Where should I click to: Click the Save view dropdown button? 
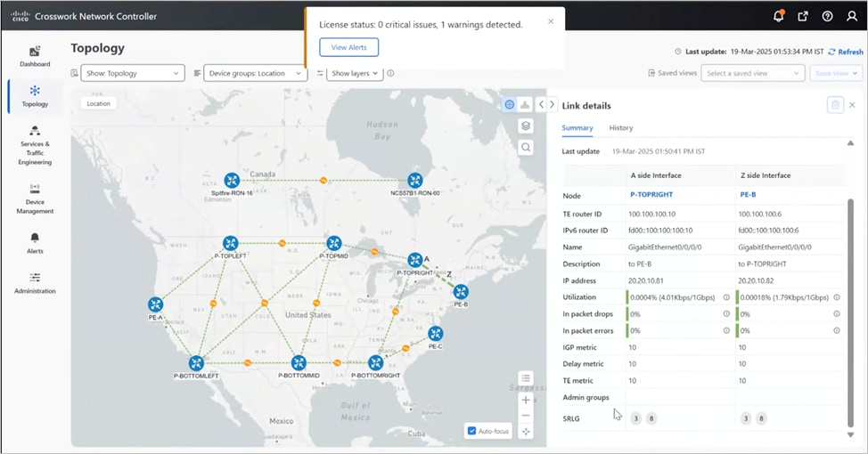pyautogui.click(x=836, y=73)
